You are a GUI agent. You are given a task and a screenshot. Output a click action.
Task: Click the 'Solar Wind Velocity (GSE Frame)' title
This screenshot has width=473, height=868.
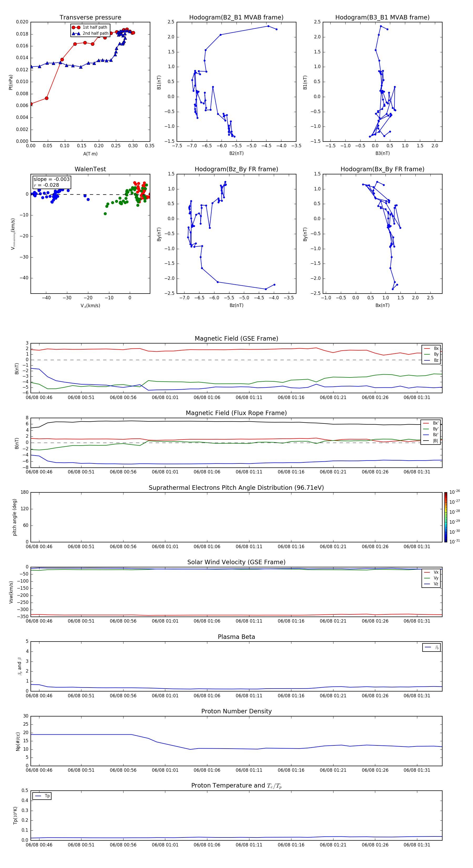(x=236, y=562)
